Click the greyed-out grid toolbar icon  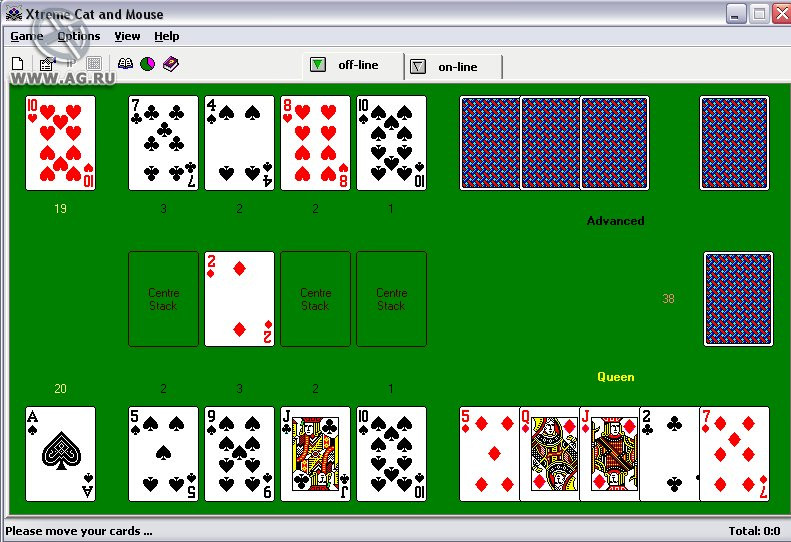point(94,64)
